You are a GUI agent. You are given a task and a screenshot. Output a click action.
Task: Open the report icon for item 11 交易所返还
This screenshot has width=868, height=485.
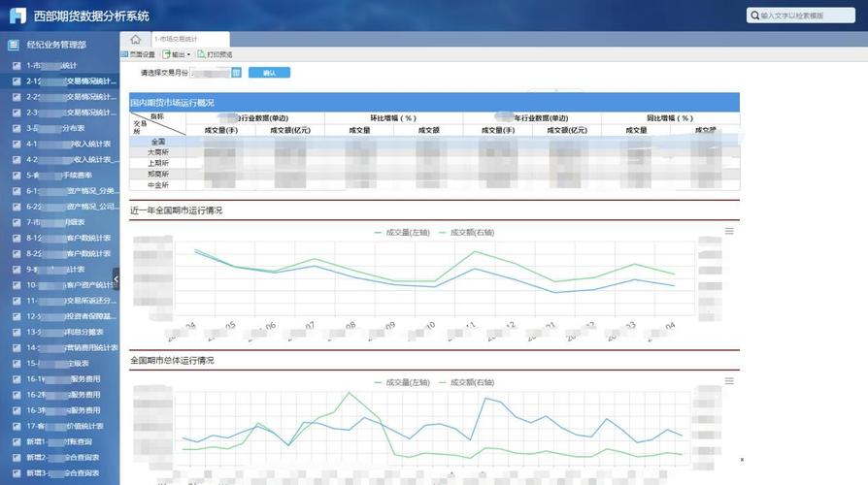(x=17, y=301)
